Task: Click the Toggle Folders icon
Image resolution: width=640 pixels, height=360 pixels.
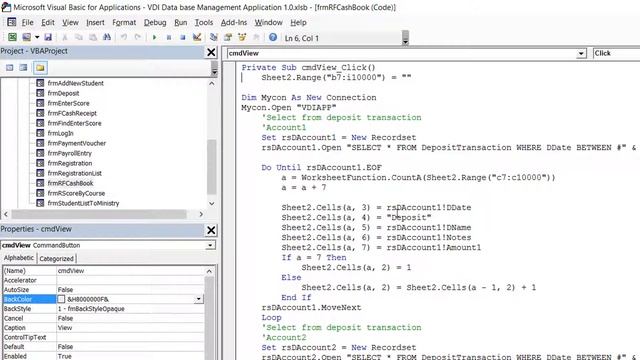Action: click(40, 67)
